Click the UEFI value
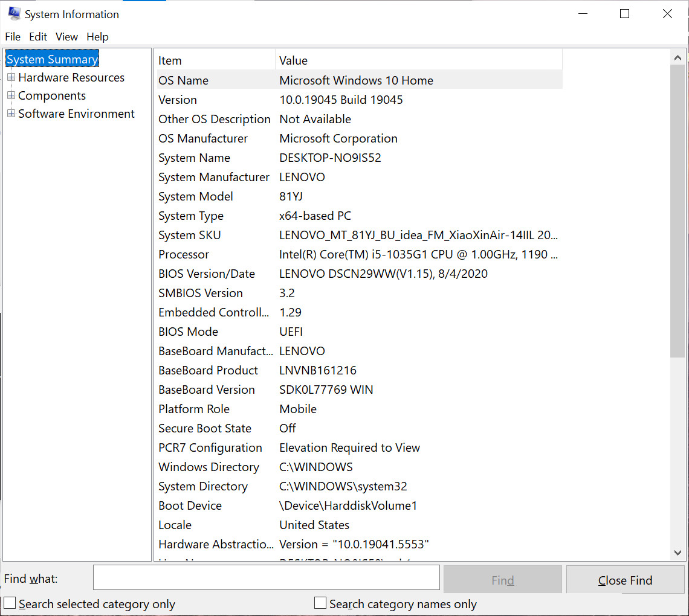This screenshot has height=616, width=689. [x=291, y=332]
